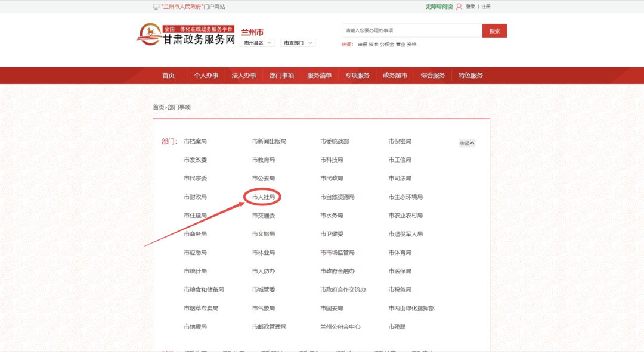Open the 综合服务 menu item
644x352 pixels.
433,76
